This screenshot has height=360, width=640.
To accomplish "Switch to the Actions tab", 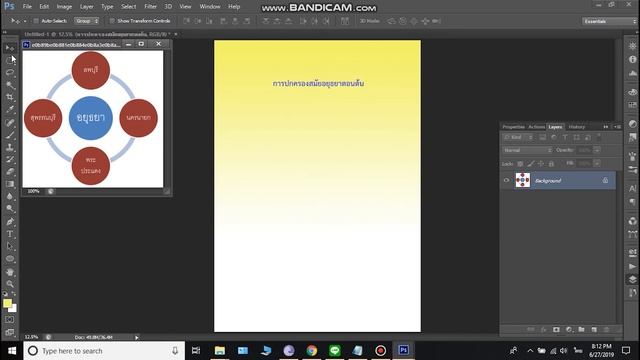I will tap(536, 127).
